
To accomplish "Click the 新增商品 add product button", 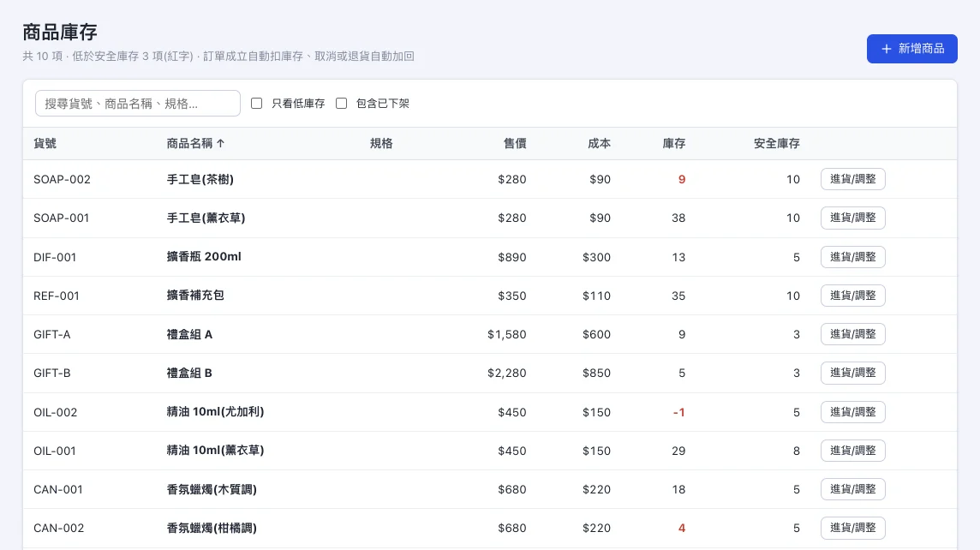I will [x=911, y=49].
